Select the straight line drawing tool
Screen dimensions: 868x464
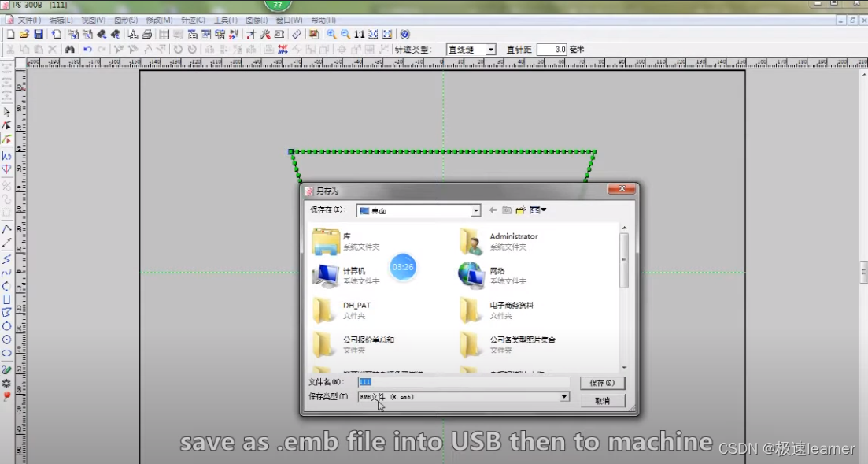coord(6,243)
